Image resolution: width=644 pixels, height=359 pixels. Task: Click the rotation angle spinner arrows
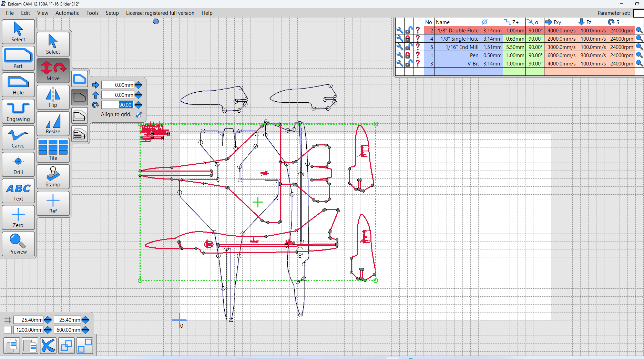(139, 105)
